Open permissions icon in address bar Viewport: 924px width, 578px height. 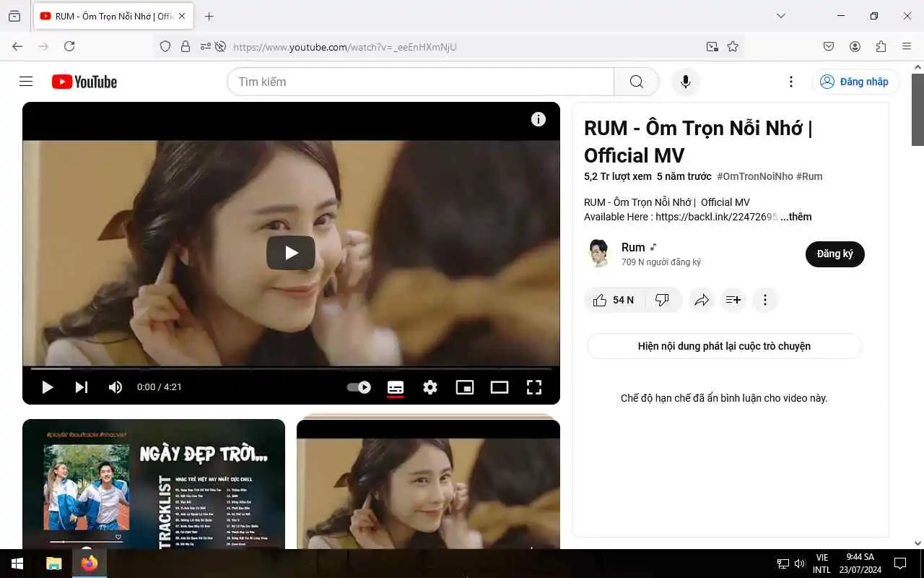(206, 46)
